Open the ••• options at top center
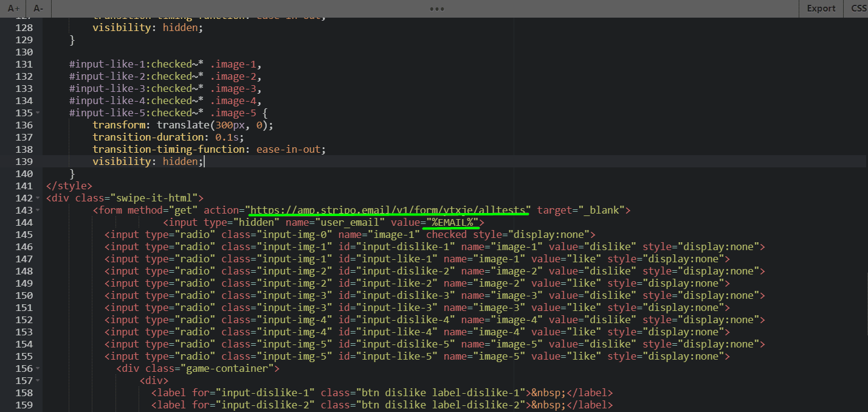The height and width of the screenshot is (412, 868). tap(436, 8)
